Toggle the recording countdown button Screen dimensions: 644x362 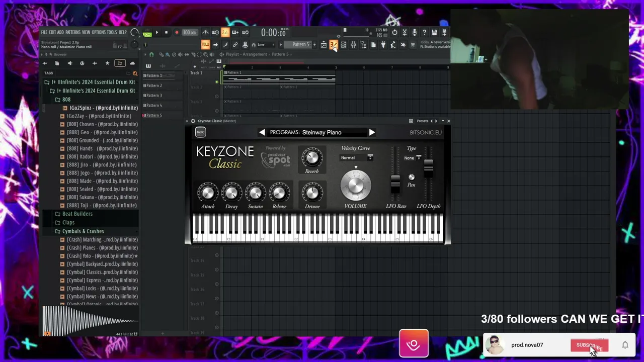[225, 32]
